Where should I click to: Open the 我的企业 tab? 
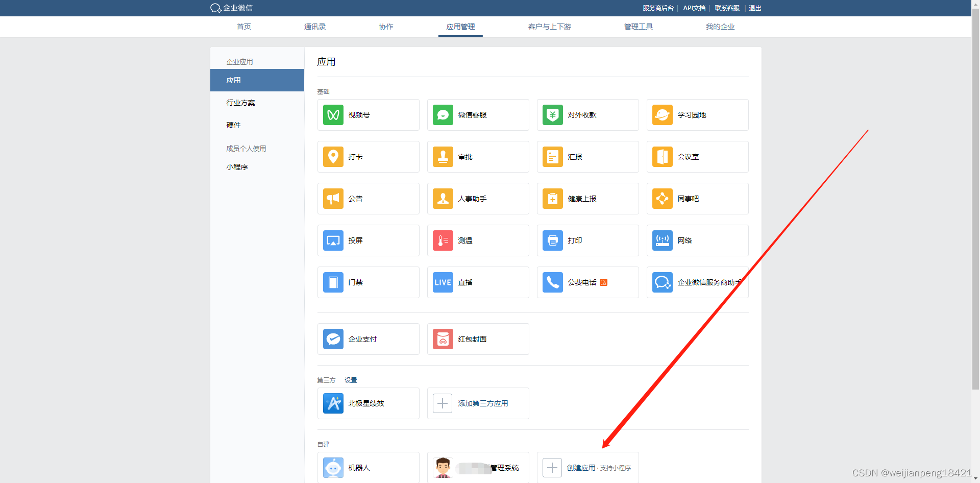(720, 27)
